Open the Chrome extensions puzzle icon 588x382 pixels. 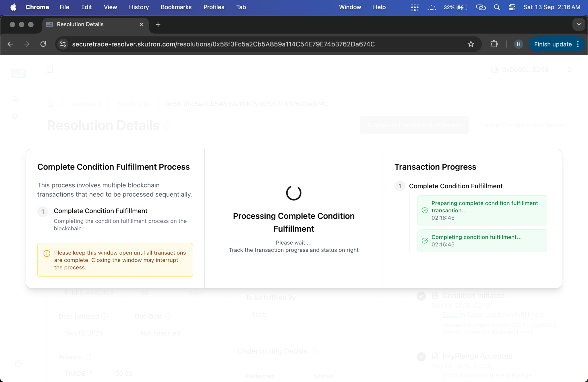(x=494, y=44)
